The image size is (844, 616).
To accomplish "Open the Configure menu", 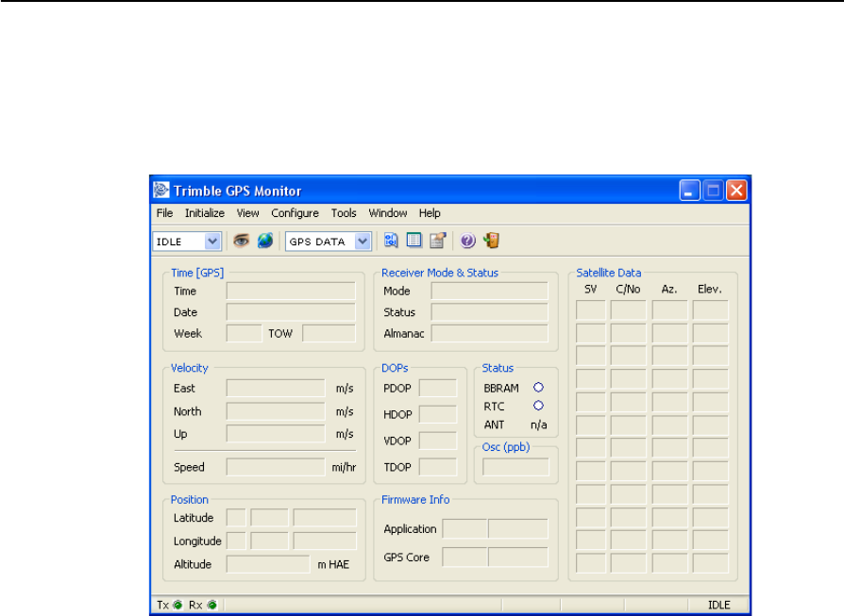I will pos(295,213).
